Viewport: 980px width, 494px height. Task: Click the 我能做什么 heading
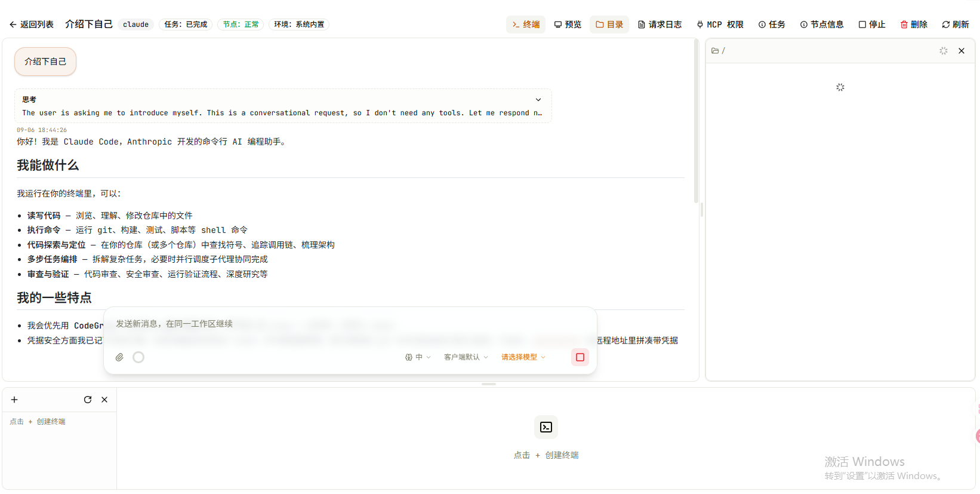[48, 165]
